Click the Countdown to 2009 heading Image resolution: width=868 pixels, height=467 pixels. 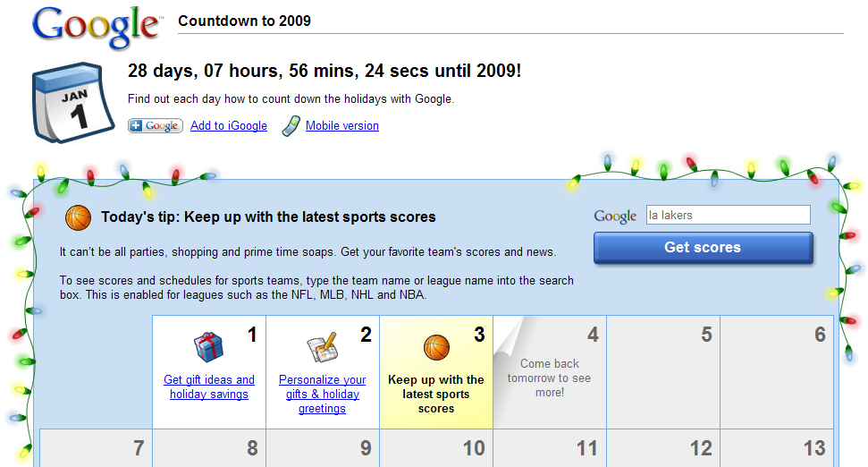(244, 21)
